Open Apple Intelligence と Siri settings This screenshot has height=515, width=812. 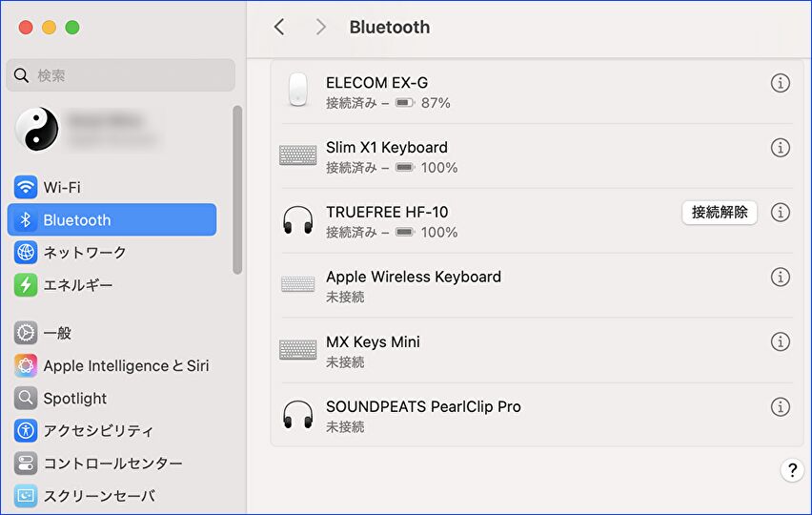click(x=125, y=366)
